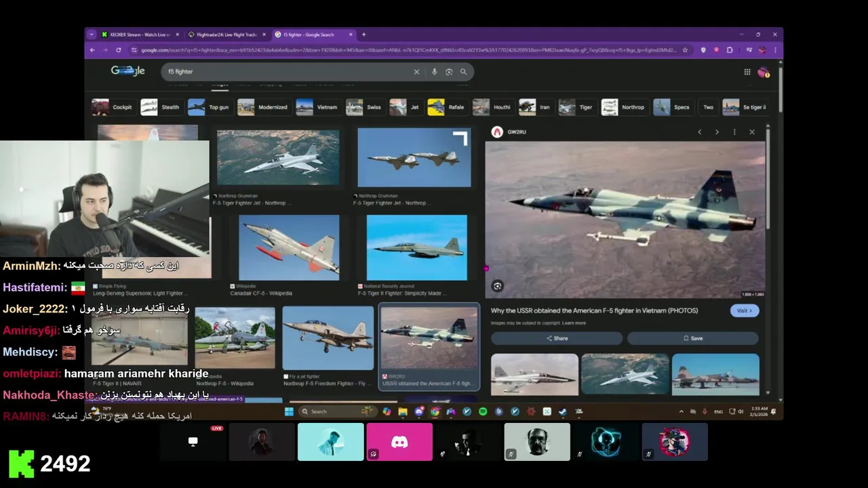Start voice search with the microphone icon
This screenshot has height=488, width=868.
click(x=434, y=72)
